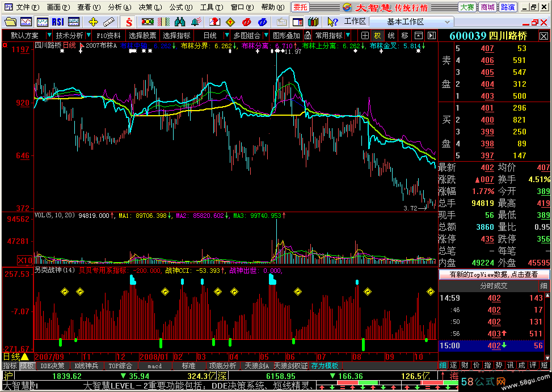Open the 日线 period dropdown arrow

[x=227, y=35]
